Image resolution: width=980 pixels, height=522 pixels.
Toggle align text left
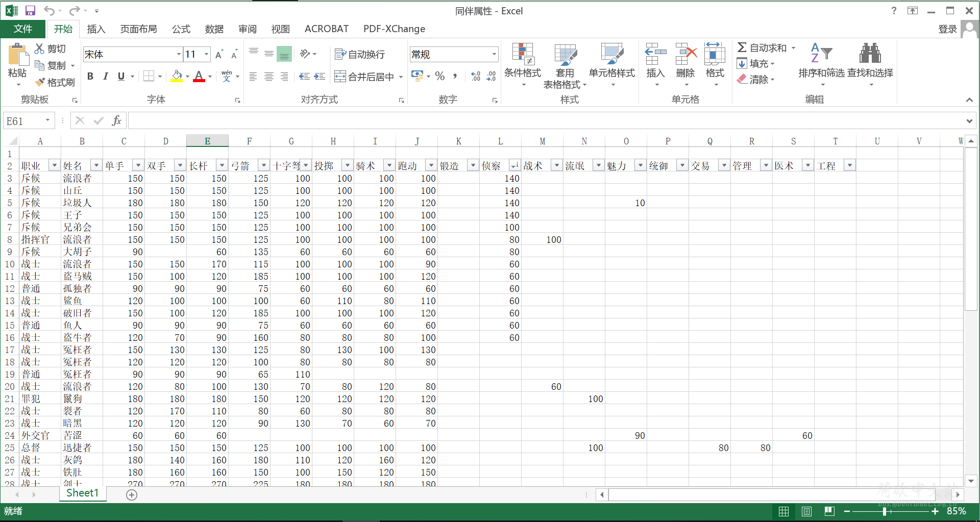pyautogui.click(x=253, y=77)
